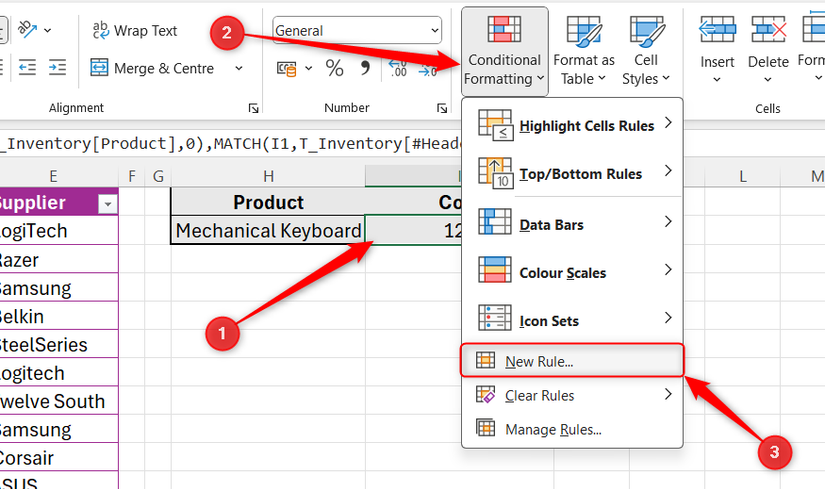825x489 pixels.
Task: Open the Merge & Centre dropdown arrow
Action: (239, 68)
